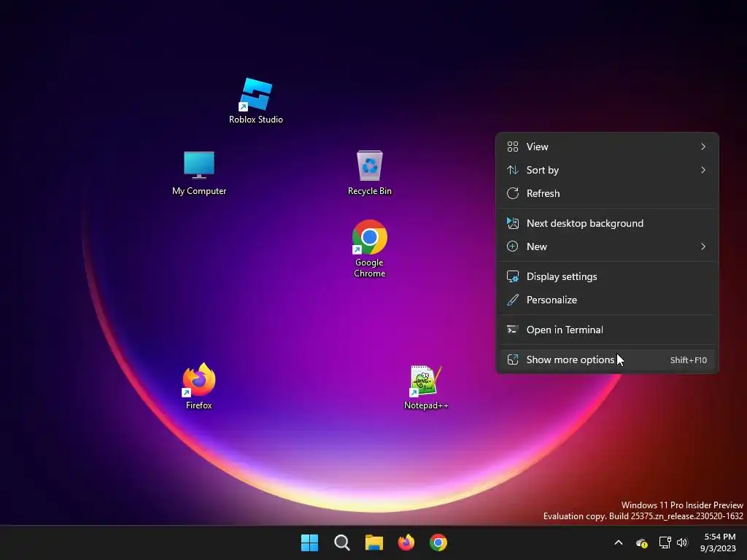
Task: Select the Firefox desktop shortcut
Action: 199,386
